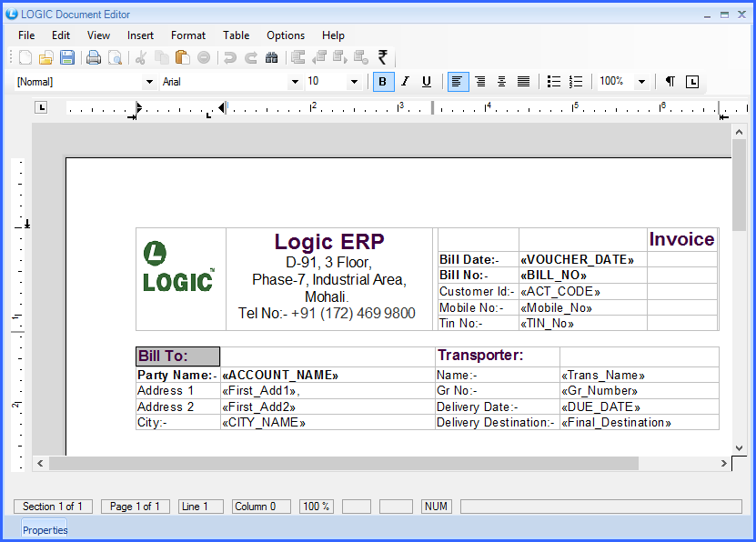Open the 100% zoom dropdown
This screenshot has height=542, width=756.
click(x=641, y=82)
